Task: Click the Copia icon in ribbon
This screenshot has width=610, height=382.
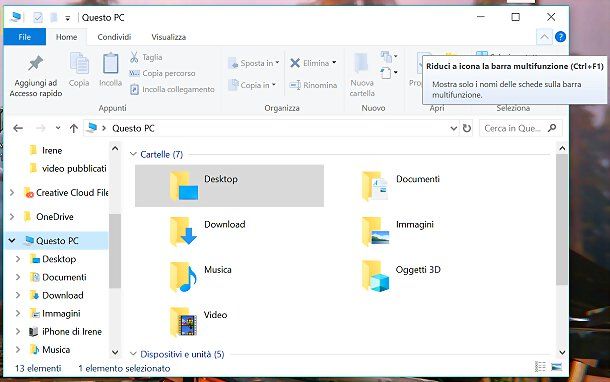Action: tap(79, 63)
